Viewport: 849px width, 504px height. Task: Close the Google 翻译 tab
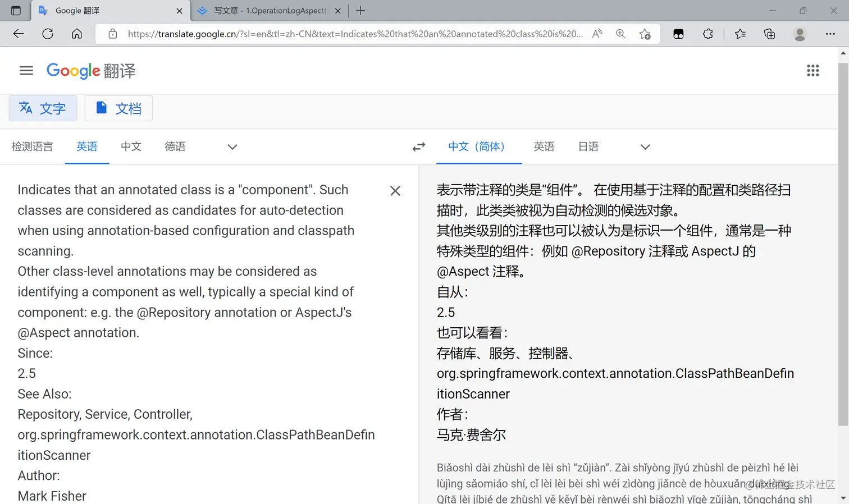(179, 11)
